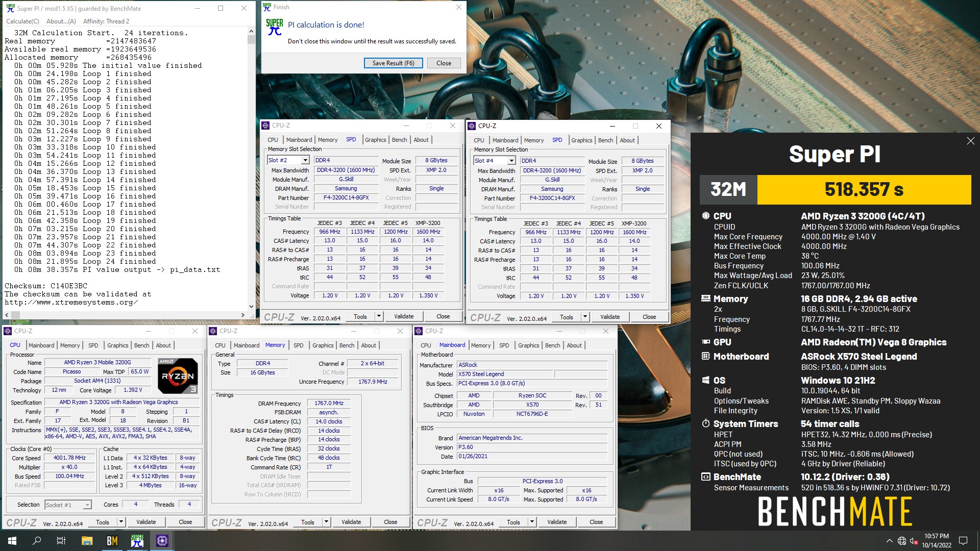Open Start menu Windows logo
The height and width of the screenshot is (551, 980).
point(12,541)
